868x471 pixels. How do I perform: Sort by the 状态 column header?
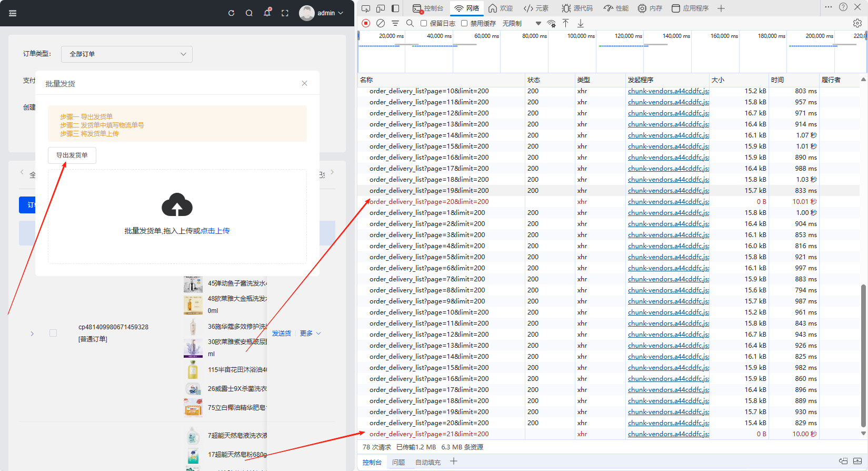550,80
